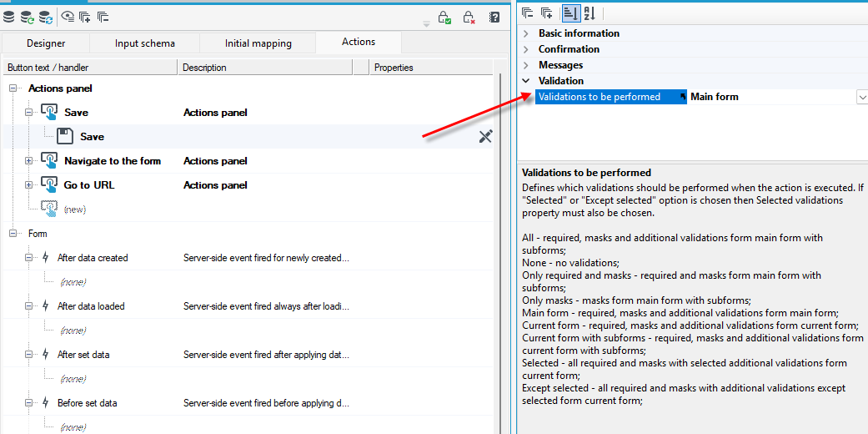Viewport: 868px width, 434px height.
Task: Click the database icon with green refresh arrow
Action: point(28,18)
